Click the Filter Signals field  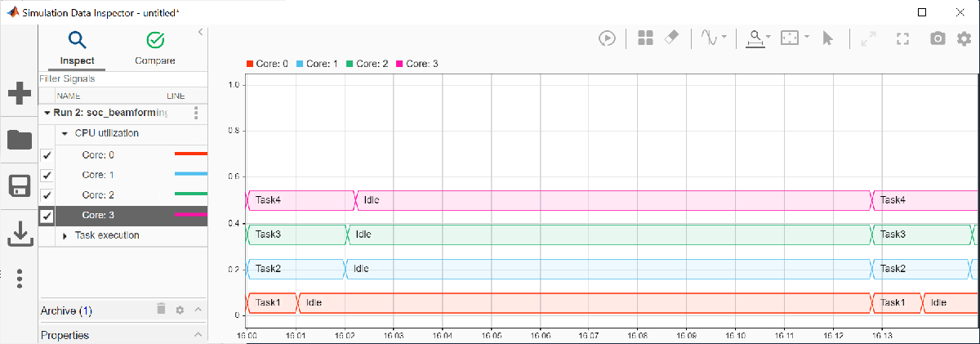click(122, 79)
